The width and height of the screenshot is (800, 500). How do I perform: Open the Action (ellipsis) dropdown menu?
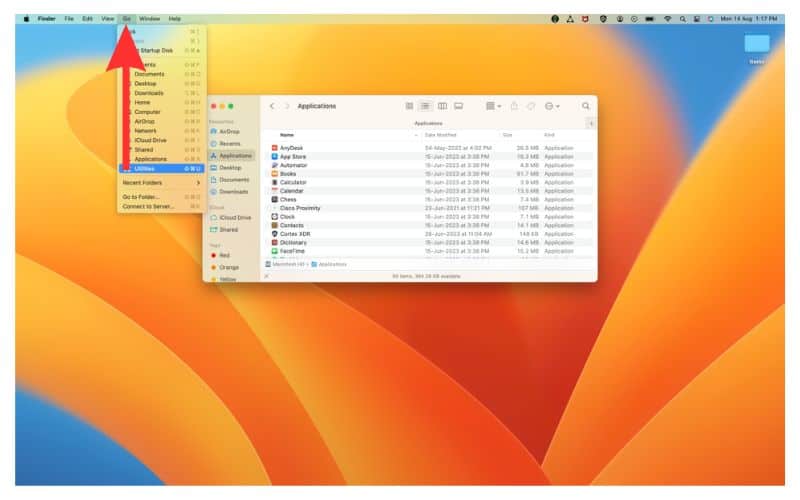[551, 106]
